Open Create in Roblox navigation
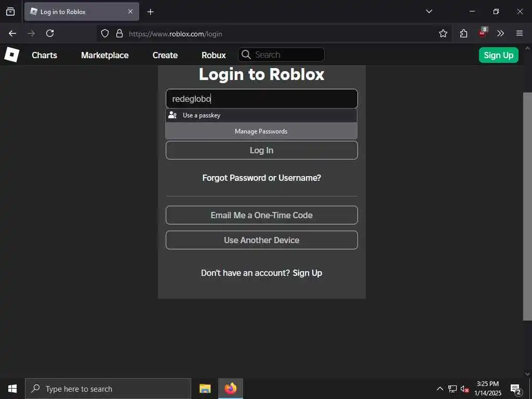 165,55
